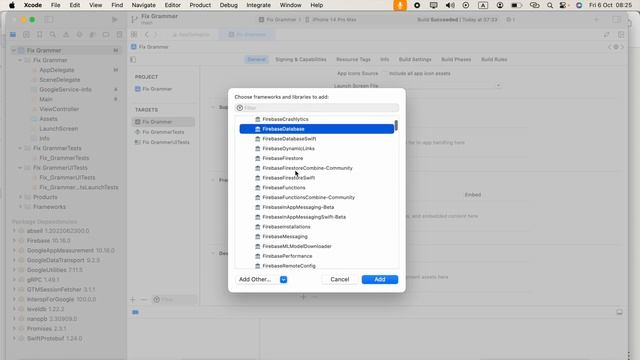
Task: Switch to Signing & Capabilities tab
Action: (301, 60)
